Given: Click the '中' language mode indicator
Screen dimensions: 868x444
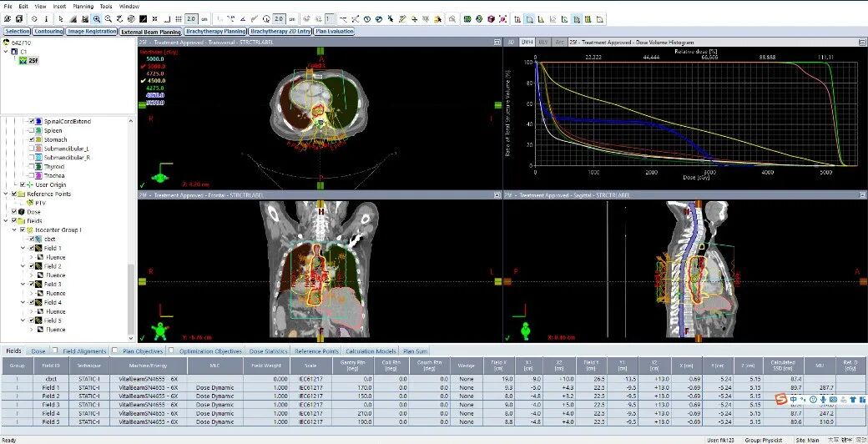Looking at the screenshot, I should pos(794,399).
